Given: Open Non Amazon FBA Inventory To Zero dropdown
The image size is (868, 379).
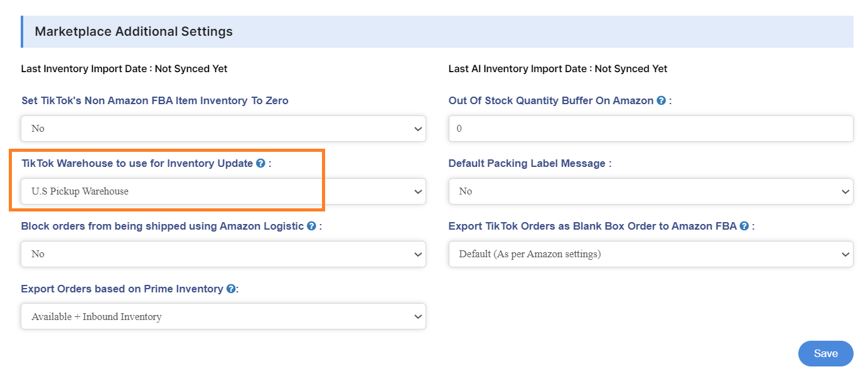Looking at the screenshot, I should (223, 129).
